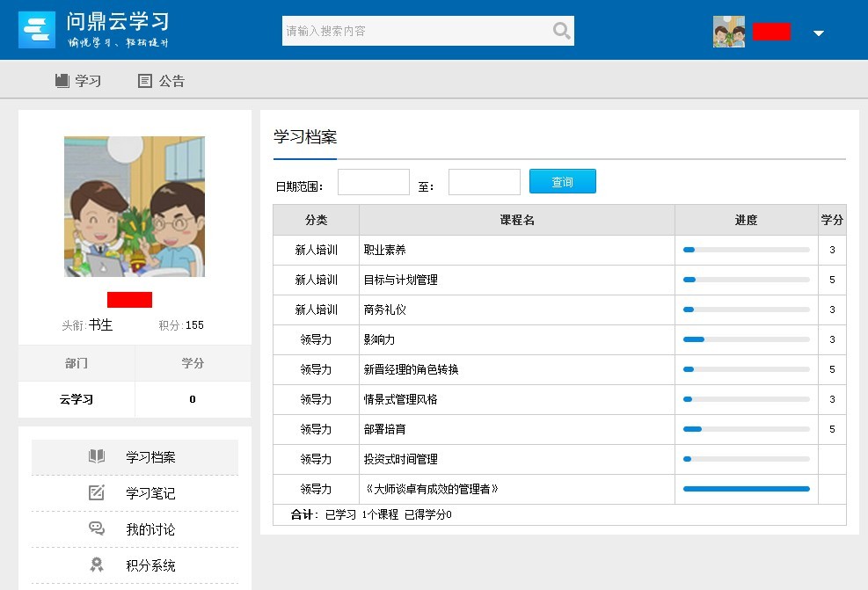Click the 学习笔记 pencil note icon

click(97, 492)
